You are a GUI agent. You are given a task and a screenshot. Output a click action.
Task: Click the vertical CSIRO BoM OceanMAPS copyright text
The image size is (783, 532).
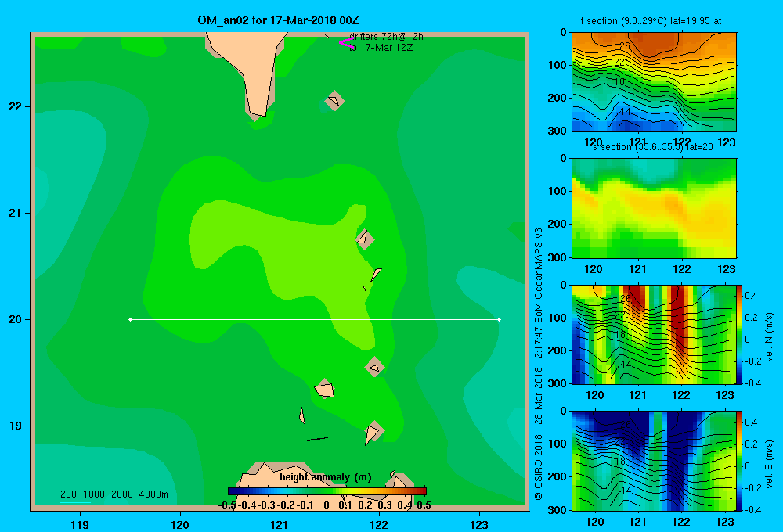tap(539, 365)
